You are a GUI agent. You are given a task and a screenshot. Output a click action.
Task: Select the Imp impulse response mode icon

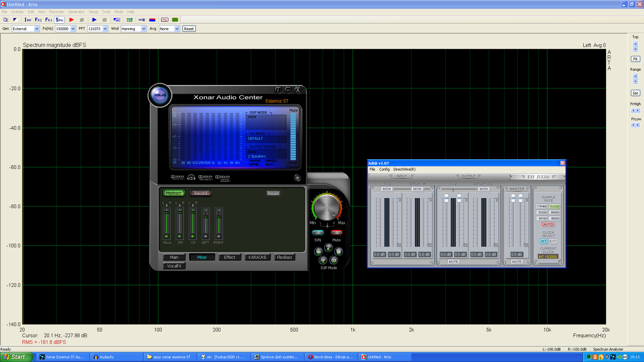[28, 20]
